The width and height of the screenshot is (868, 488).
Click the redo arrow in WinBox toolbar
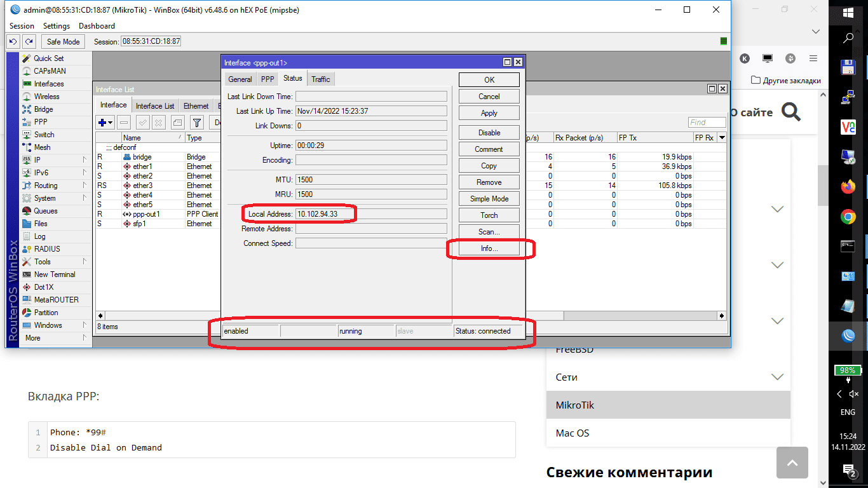point(29,41)
